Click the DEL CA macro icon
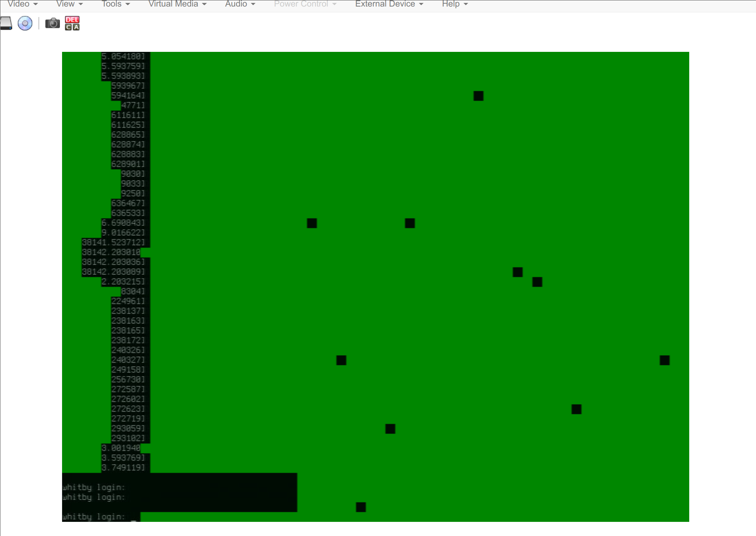 point(73,22)
